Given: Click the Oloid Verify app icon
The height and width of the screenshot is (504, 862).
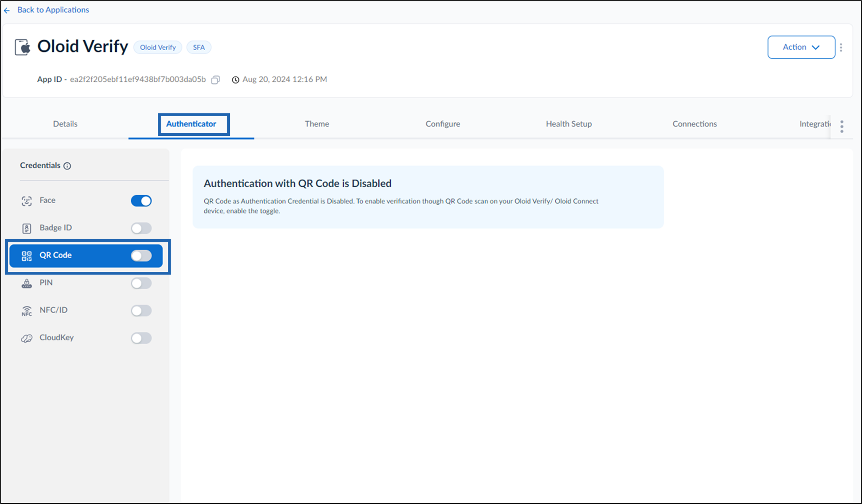Looking at the screenshot, I should (x=23, y=47).
